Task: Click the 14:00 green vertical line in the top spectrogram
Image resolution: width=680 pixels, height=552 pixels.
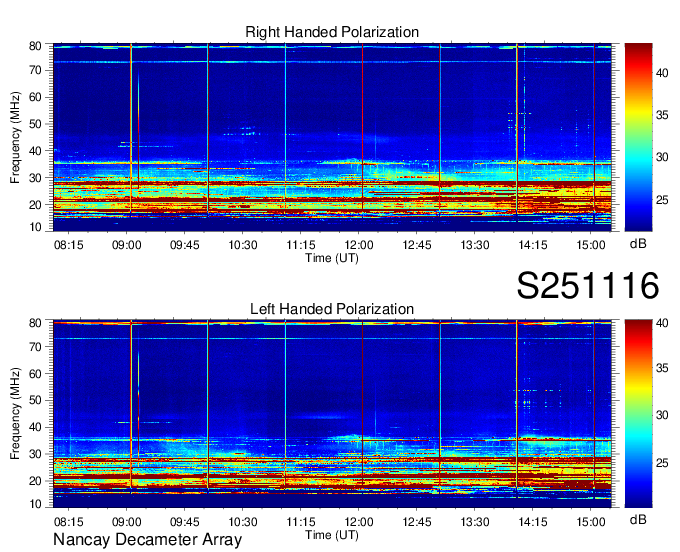Action: [x=517, y=130]
